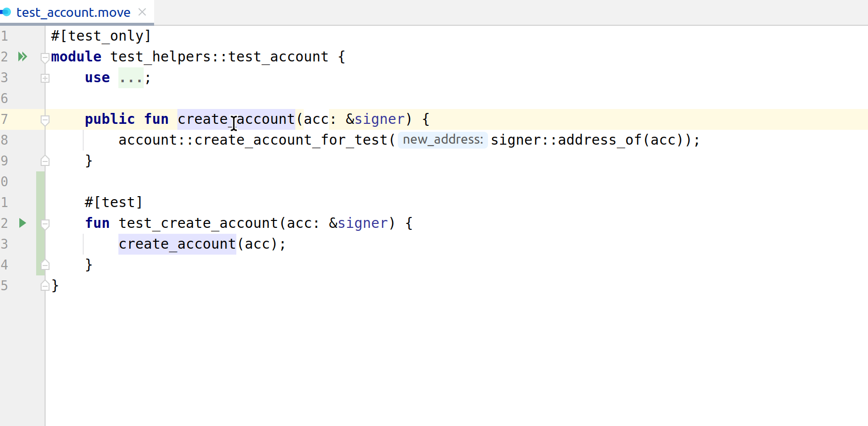Click signer::address_of function reference
This screenshot has width=868, height=426.
click(x=599, y=140)
